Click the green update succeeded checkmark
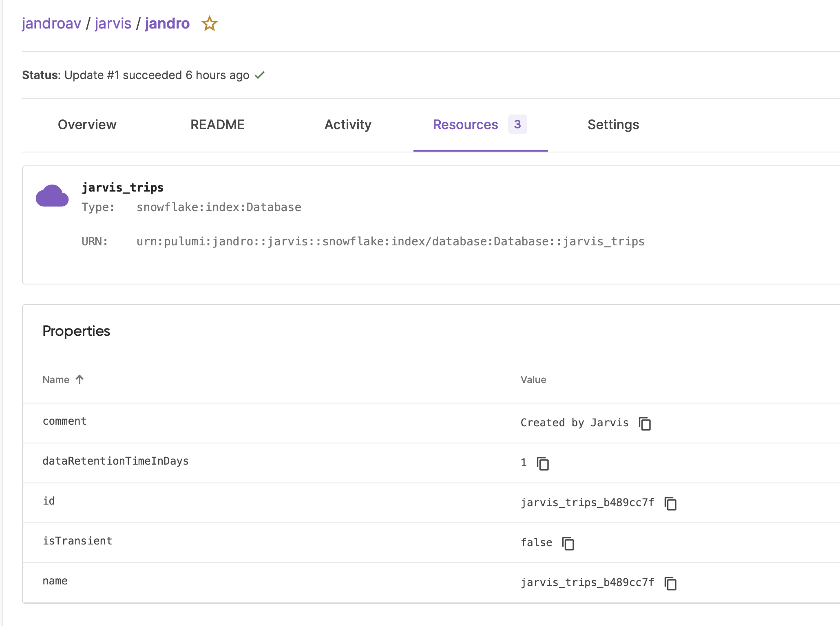This screenshot has width=840, height=626. point(260,75)
